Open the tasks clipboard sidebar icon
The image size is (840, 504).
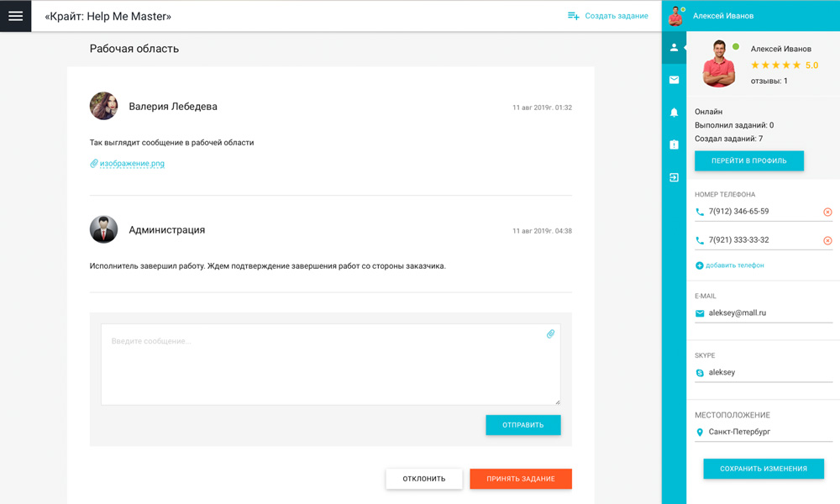pos(674,144)
